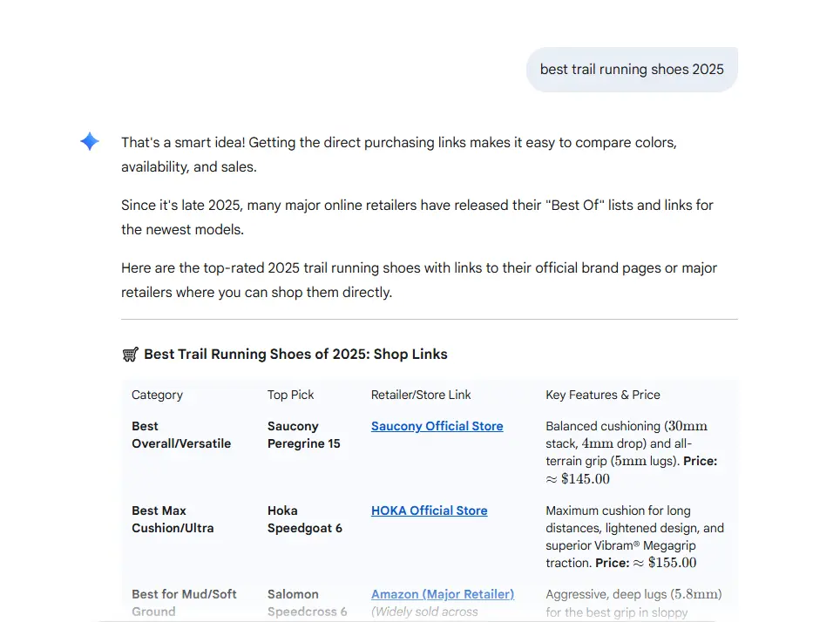
Task: Click the Best Max Cushion/Ultra category cell
Action: click(173, 519)
